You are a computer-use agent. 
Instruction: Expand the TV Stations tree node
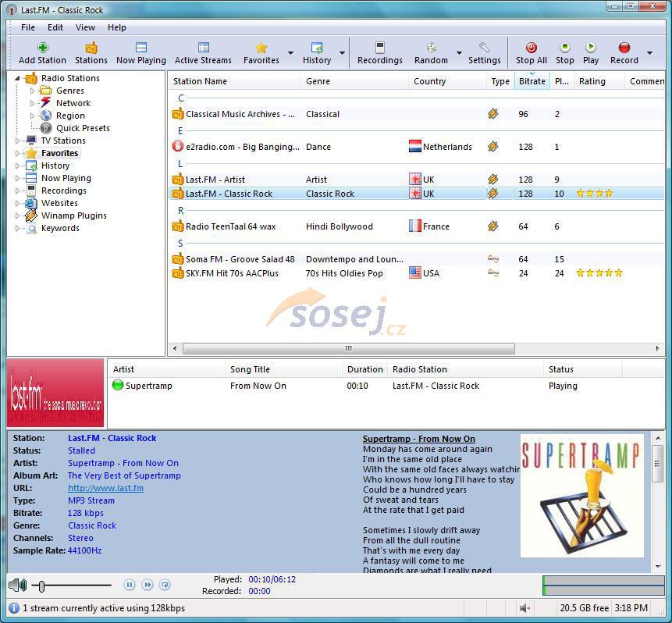(x=17, y=141)
